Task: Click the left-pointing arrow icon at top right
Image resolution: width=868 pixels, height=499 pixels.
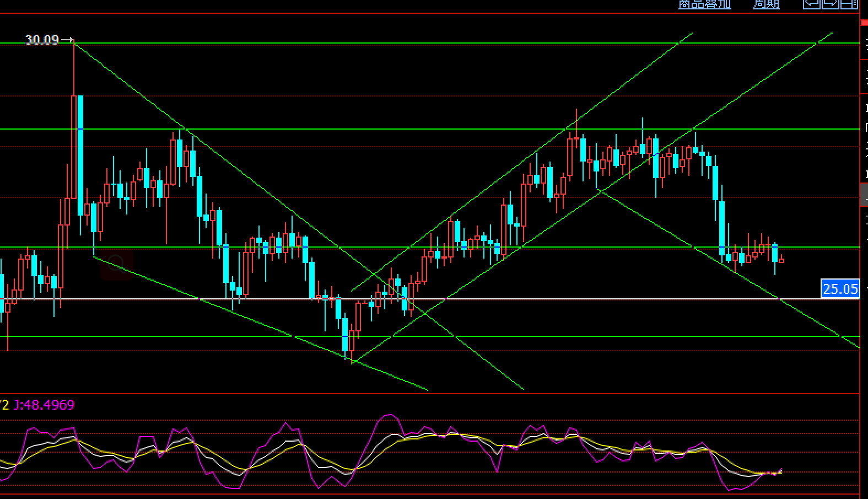Action: click(x=812, y=4)
